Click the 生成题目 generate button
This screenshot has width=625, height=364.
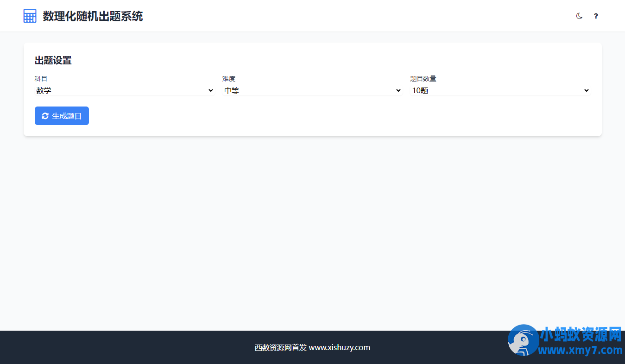click(62, 116)
